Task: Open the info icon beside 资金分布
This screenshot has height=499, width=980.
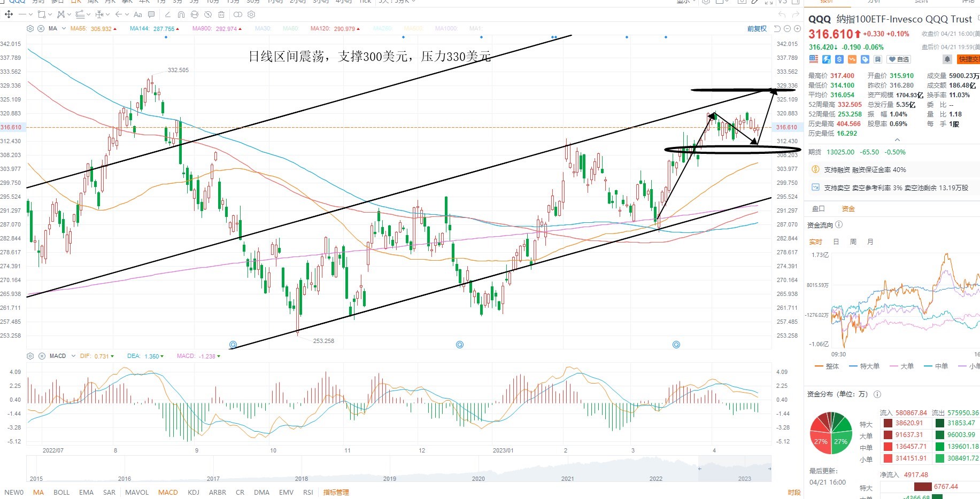Action: (877, 394)
